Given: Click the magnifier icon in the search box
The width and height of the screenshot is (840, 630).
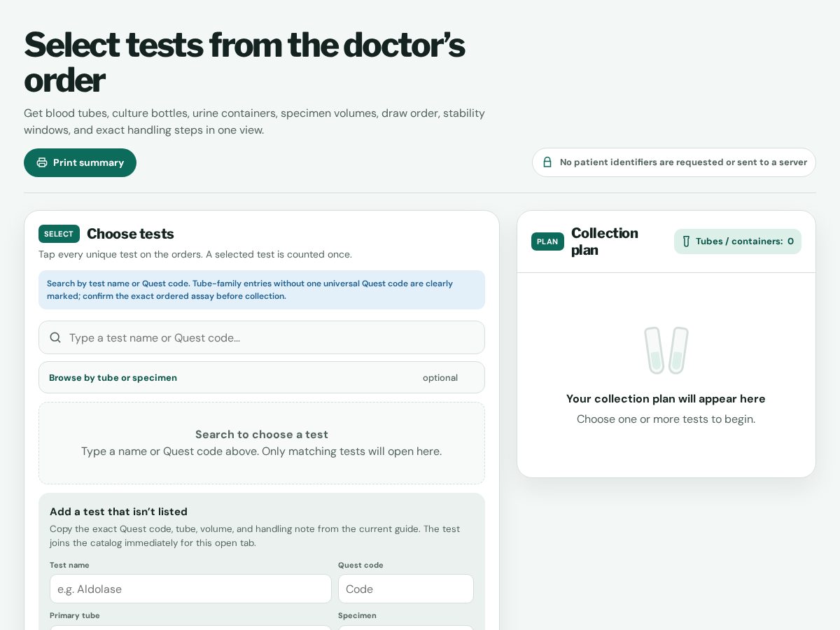Looking at the screenshot, I should 55,337.
